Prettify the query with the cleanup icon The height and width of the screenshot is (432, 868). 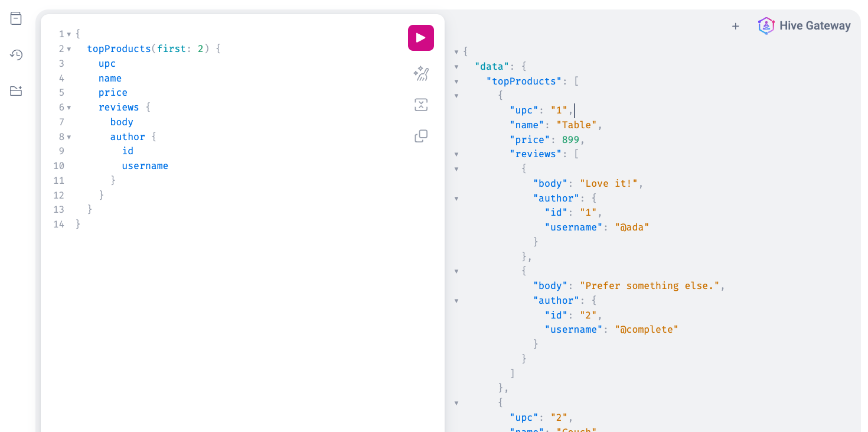pyautogui.click(x=421, y=74)
